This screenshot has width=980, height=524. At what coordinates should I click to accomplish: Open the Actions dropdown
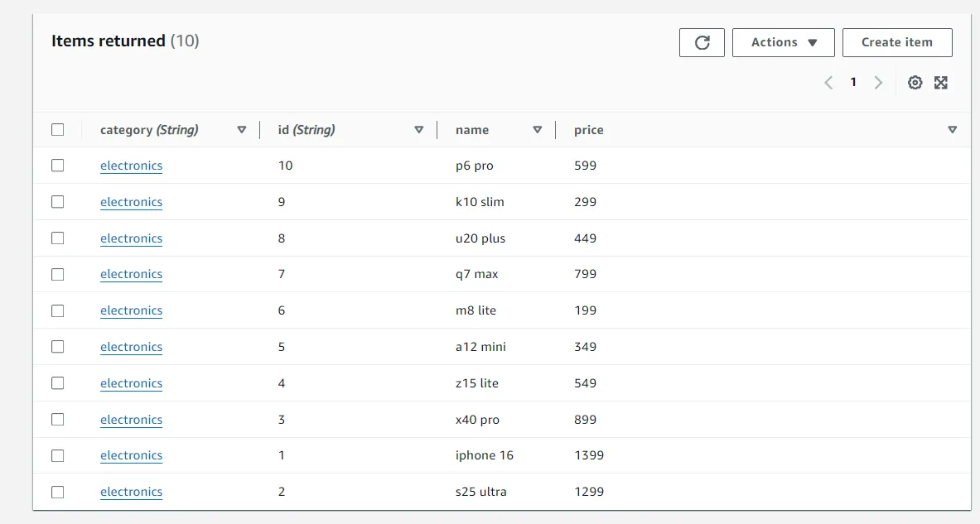pos(783,42)
